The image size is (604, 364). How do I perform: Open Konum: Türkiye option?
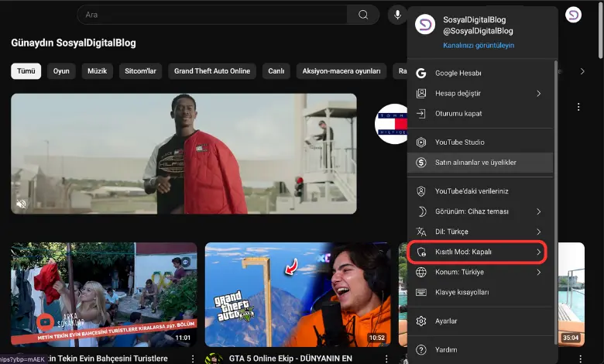480,272
